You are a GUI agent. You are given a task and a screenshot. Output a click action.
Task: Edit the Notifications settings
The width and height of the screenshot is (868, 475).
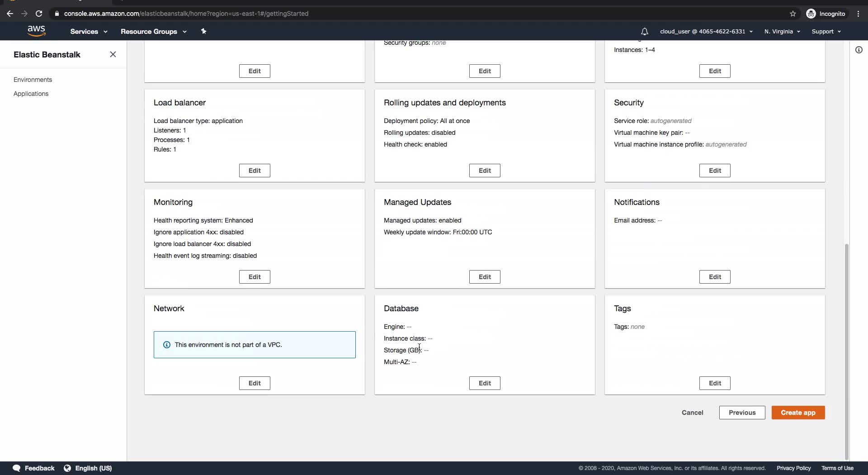715,277
